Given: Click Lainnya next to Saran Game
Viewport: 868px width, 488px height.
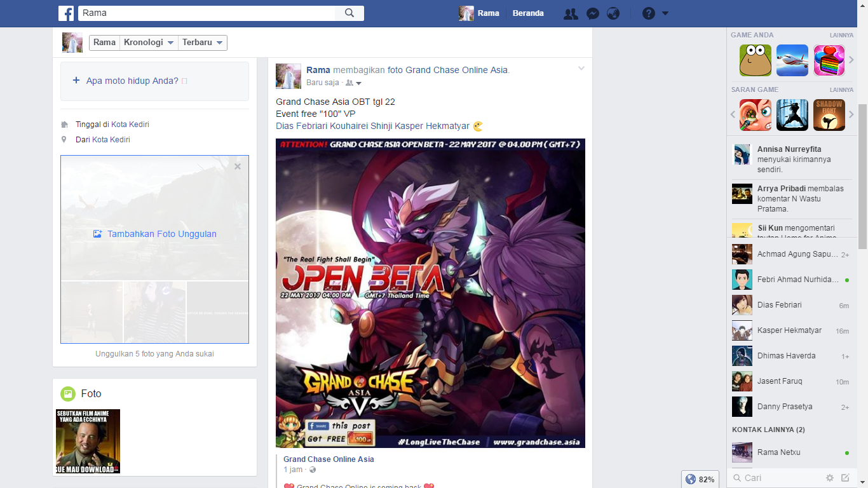Looking at the screenshot, I should click(x=841, y=90).
